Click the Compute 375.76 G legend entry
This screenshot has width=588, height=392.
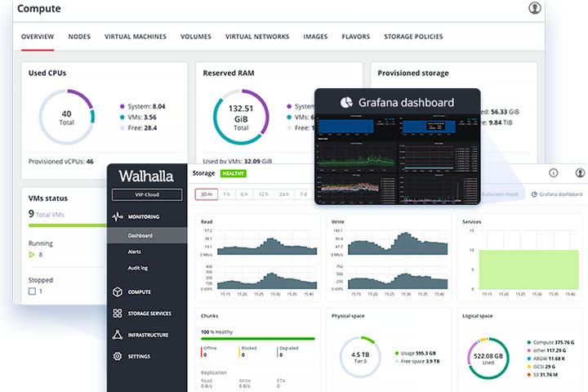[x=550, y=342]
